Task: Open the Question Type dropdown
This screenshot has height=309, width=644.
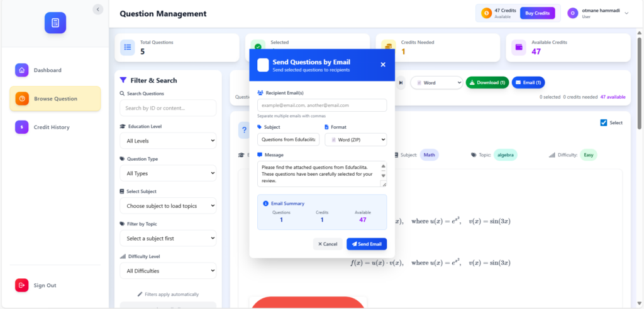Action: [168, 173]
